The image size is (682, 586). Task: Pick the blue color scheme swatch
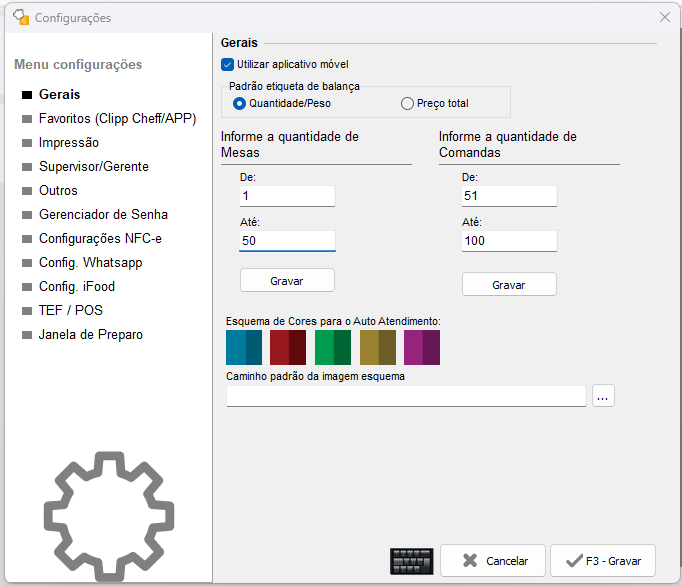coord(244,348)
